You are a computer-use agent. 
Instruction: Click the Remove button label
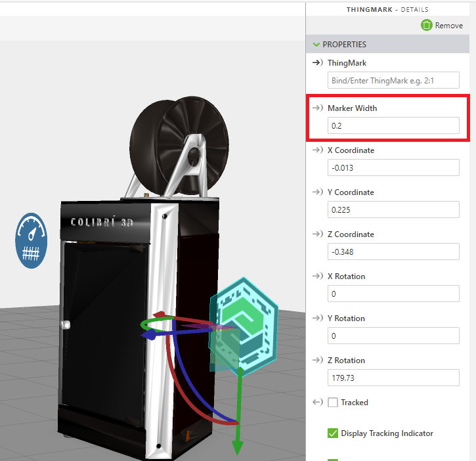click(448, 26)
